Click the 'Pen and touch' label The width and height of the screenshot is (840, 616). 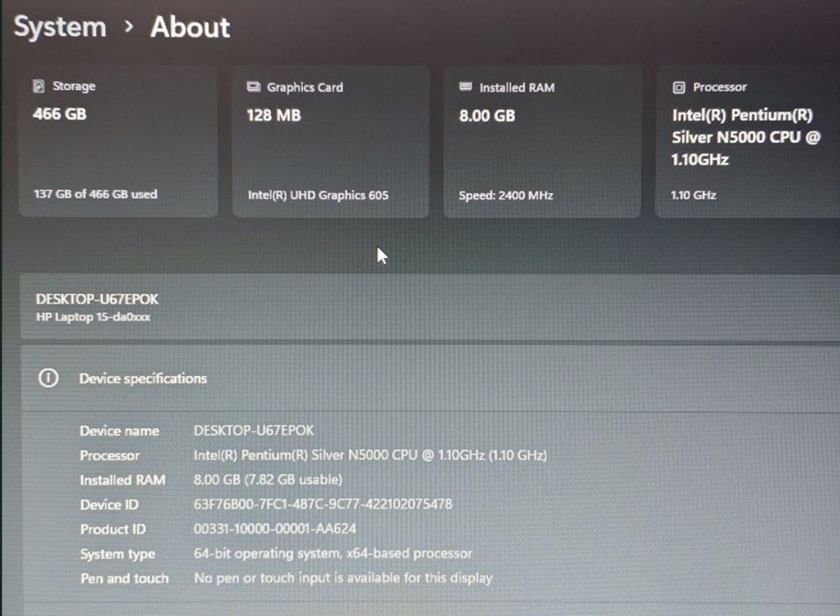click(124, 578)
